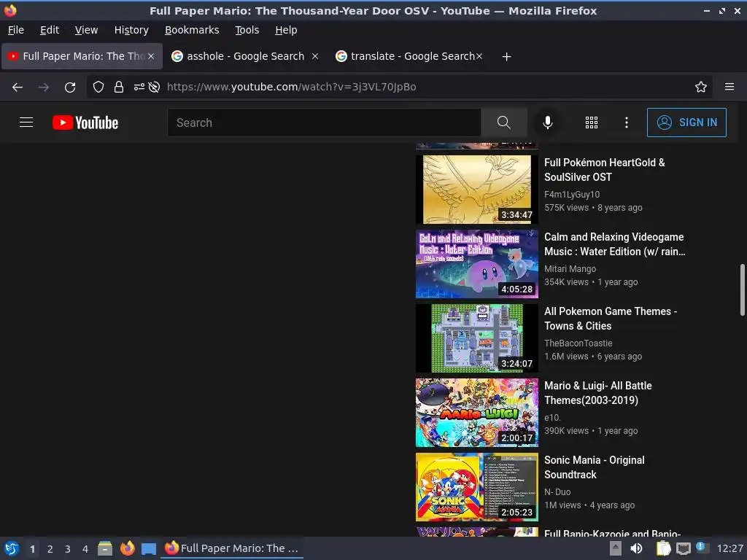Open the Edit menu
Screen dimensions: 747x560
tap(50, 30)
